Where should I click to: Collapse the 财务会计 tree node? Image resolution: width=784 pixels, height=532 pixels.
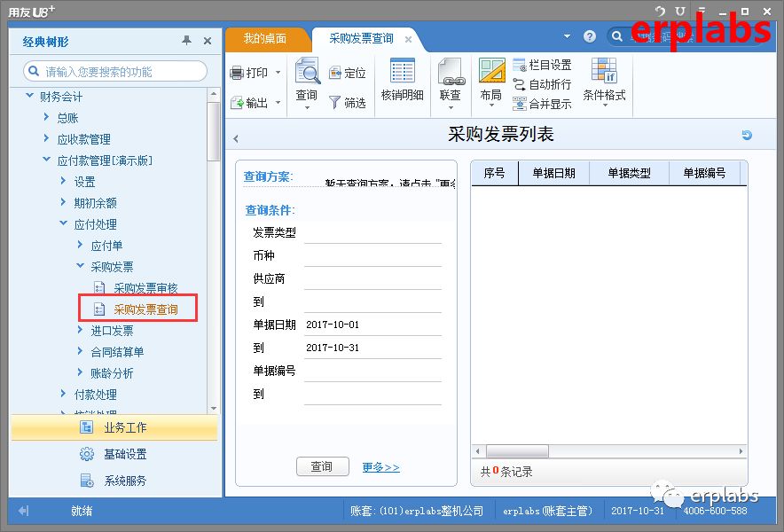click(x=29, y=95)
